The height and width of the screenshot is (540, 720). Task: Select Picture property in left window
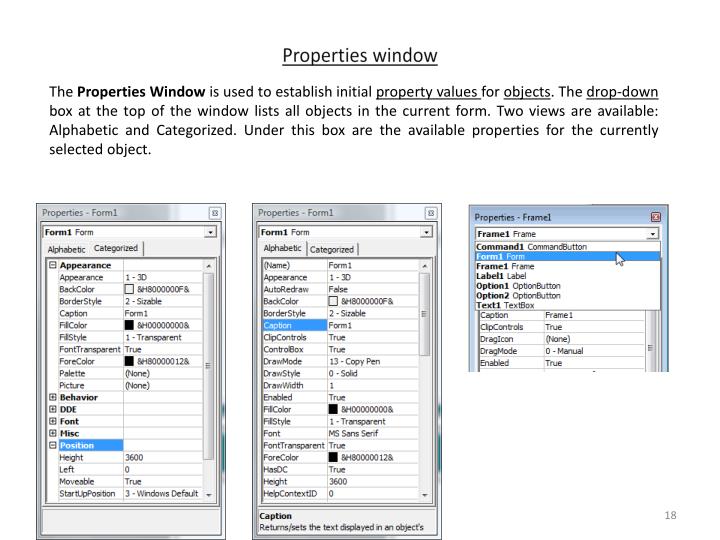[90, 385]
